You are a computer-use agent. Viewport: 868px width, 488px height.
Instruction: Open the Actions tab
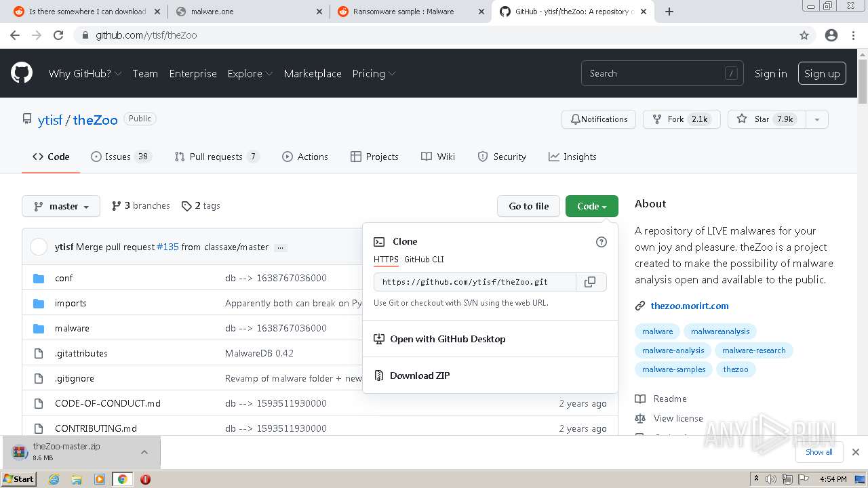coord(305,157)
